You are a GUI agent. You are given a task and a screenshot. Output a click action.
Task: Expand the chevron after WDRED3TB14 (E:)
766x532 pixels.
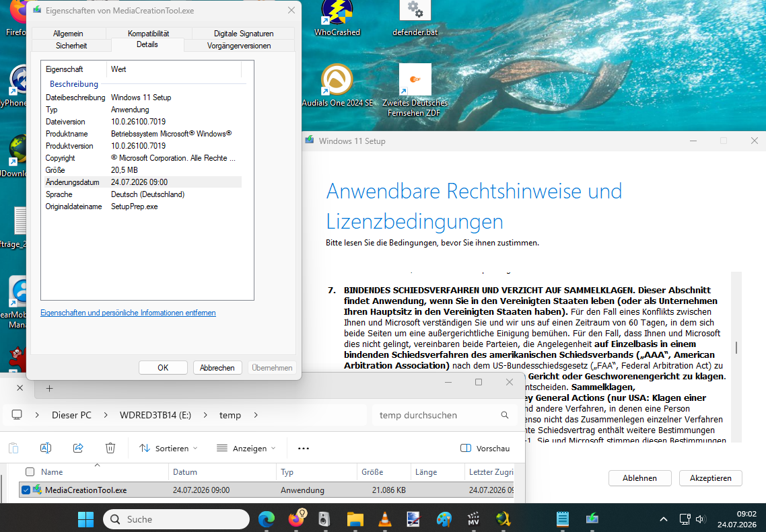(x=205, y=415)
